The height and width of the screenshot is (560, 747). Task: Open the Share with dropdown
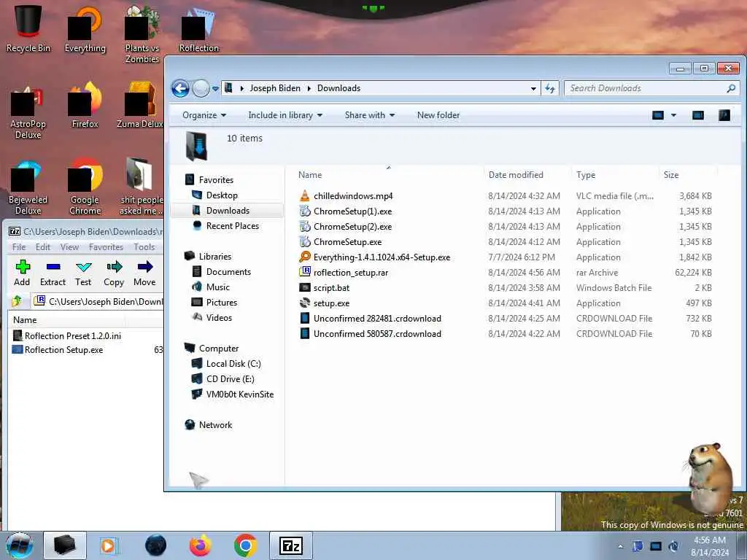click(x=370, y=115)
